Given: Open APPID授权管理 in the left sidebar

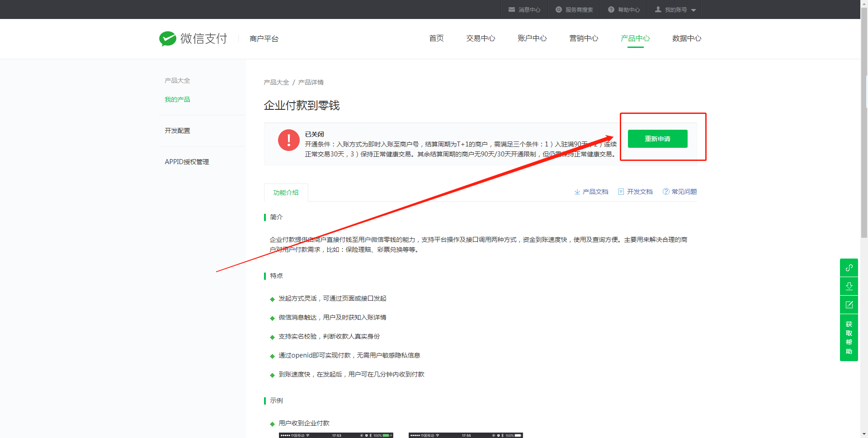Looking at the screenshot, I should point(187,162).
